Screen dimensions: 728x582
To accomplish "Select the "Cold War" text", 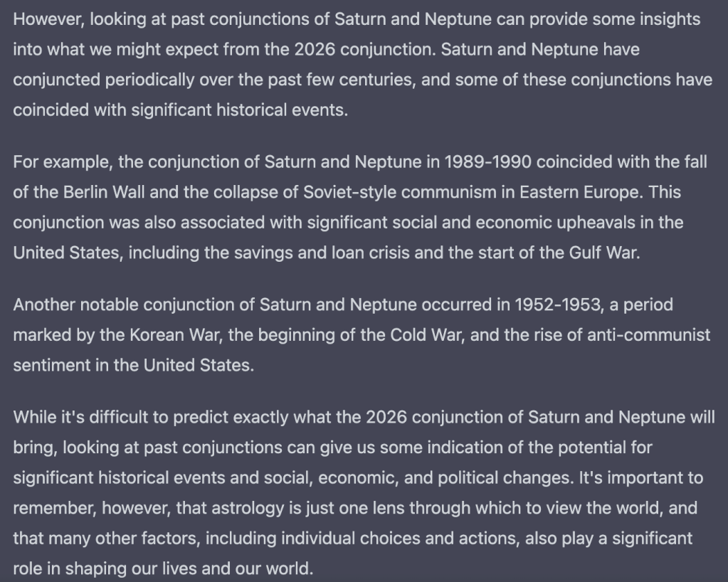I will [426, 336].
